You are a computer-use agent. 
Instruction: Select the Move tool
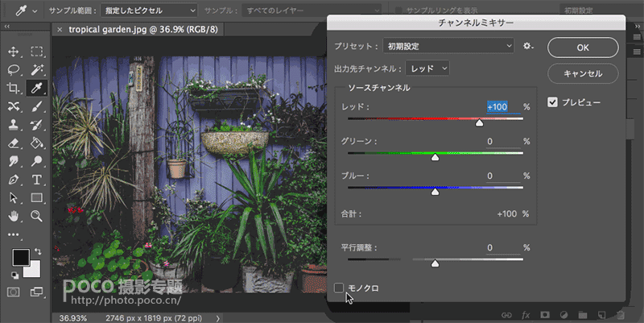click(13, 52)
